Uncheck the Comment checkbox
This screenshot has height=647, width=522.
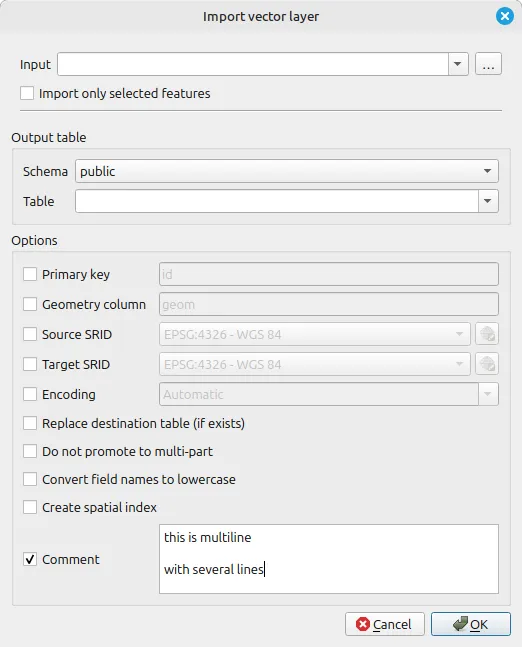tap(30, 559)
